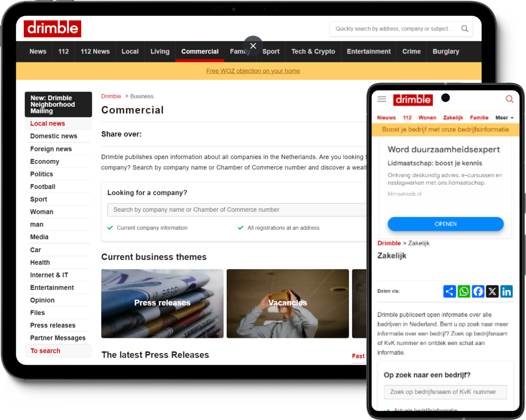Go to the Entertainment tab in the top navigation
Viewport: 526px width, 420px height.
(x=368, y=52)
